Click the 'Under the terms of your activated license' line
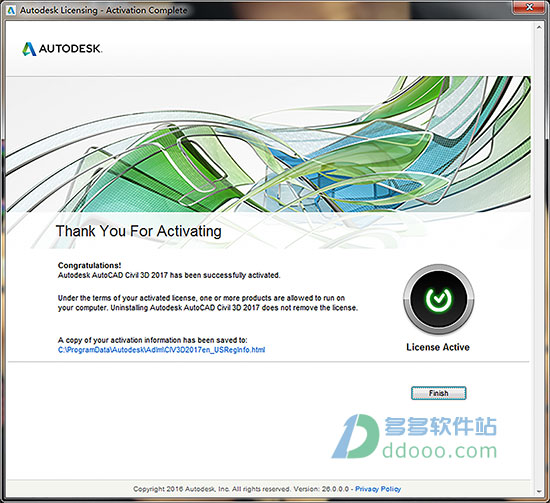Screen dimensions: 550x503 tap(201, 298)
